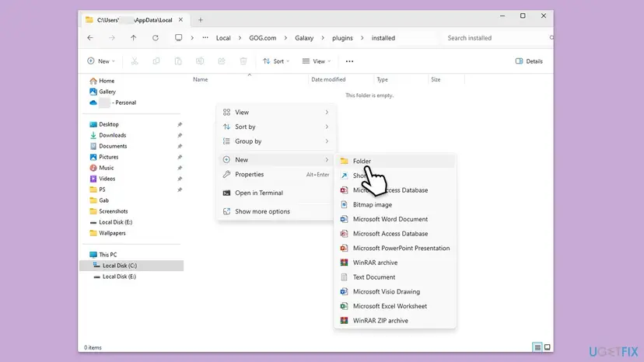
Task: Create a new Microsoft Visio Drawing
Action: [x=395, y=291]
